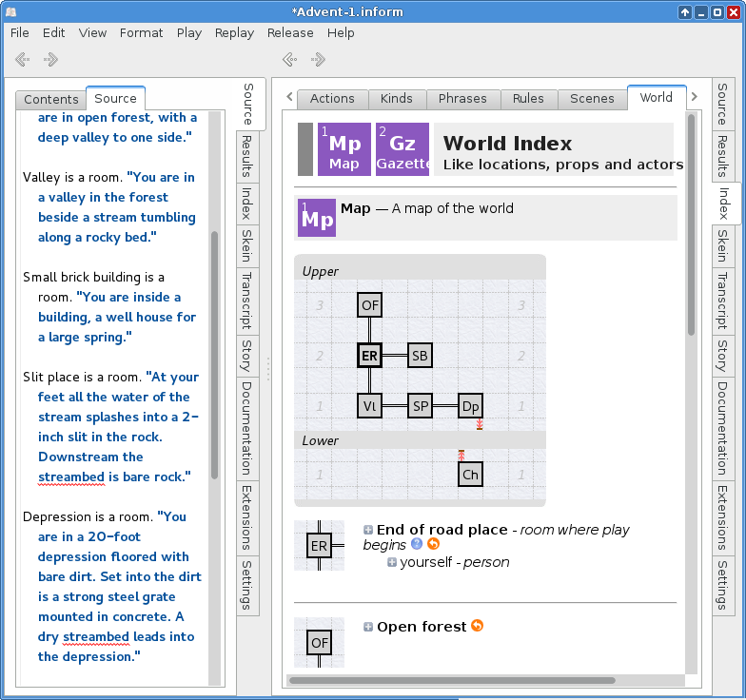
Task: Open the View menu
Action: (92, 32)
